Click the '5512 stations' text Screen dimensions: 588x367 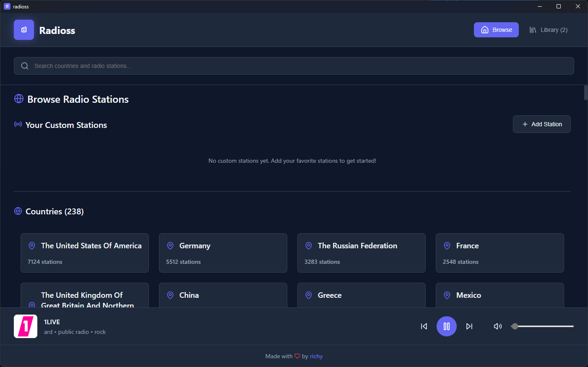pyautogui.click(x=183, y=262)
